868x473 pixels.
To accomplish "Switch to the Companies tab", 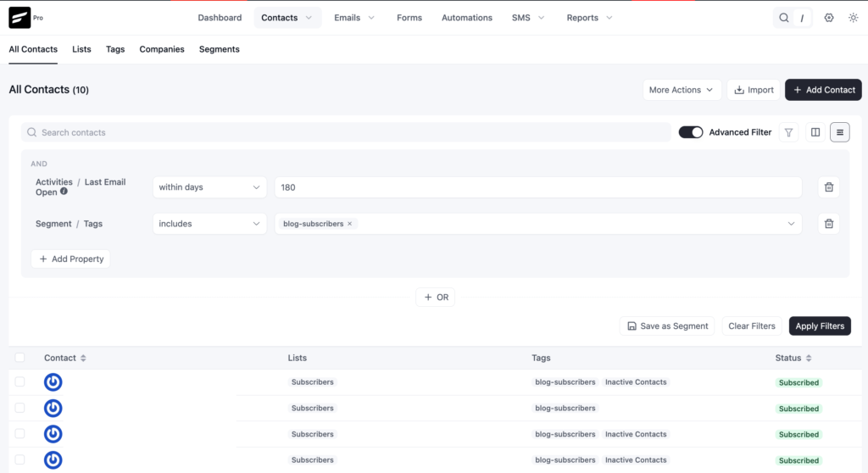I will (162, 49).
